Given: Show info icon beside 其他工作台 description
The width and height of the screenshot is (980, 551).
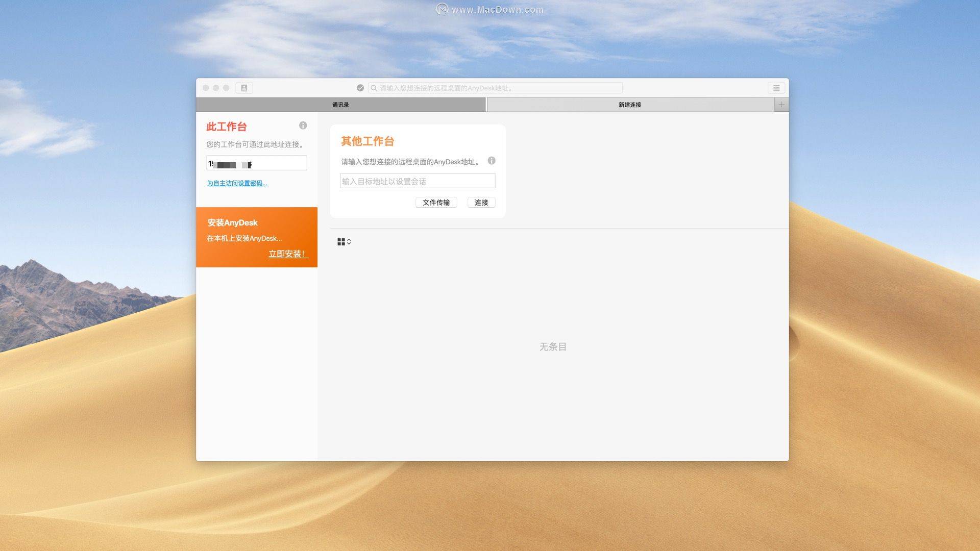Looking at the screenshot, I should (x=492, y=161).
